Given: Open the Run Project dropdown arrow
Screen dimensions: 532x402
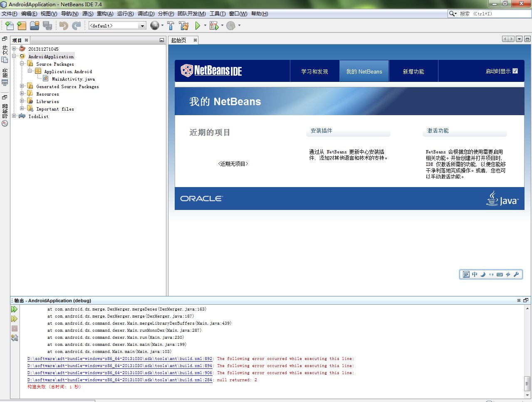Looking at the screenshot, I should 205,26.
